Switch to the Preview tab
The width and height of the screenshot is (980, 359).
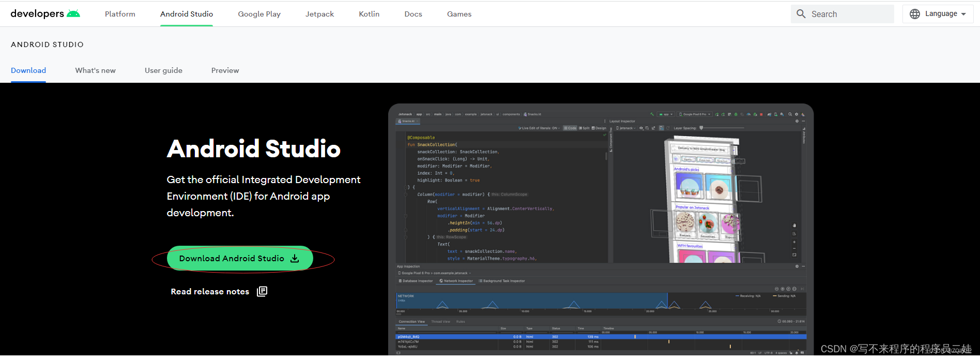tap(225, 70)
